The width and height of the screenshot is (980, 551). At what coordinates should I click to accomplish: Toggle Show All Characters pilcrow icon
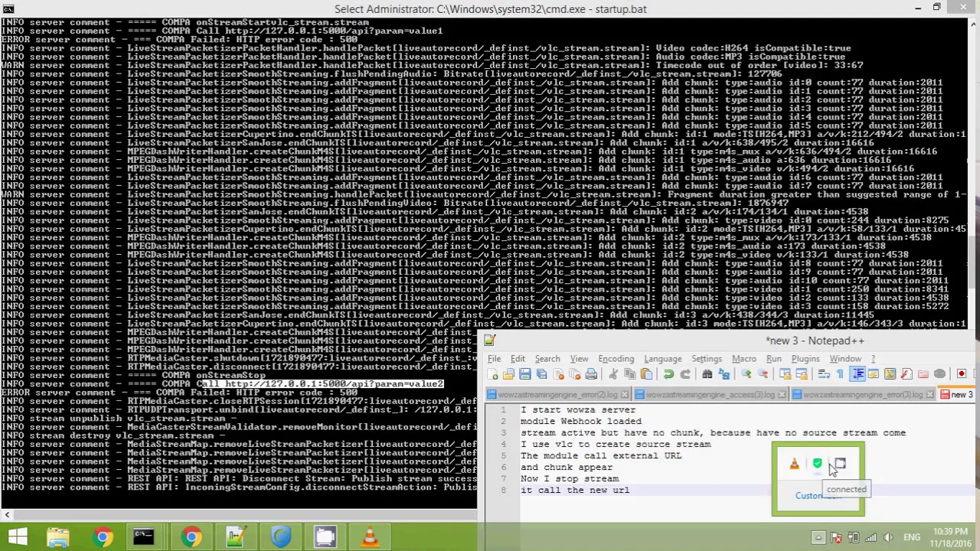[x=840, y=374]
